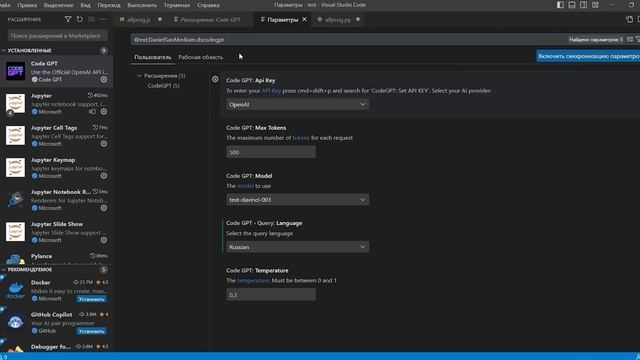The image size is (640, 360).
Task: Click the Temperature input field
Action: tap(271, 295)
